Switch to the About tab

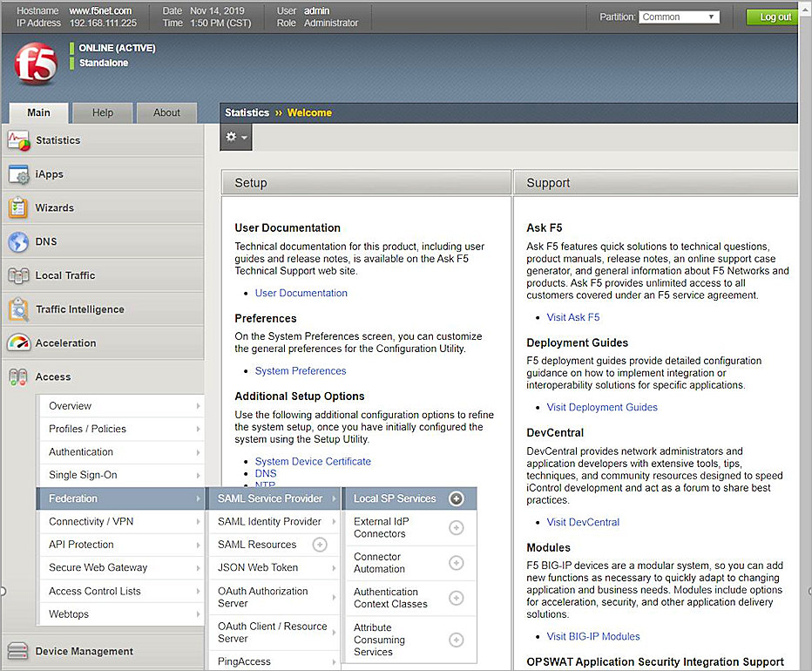(x=166, y=112)
